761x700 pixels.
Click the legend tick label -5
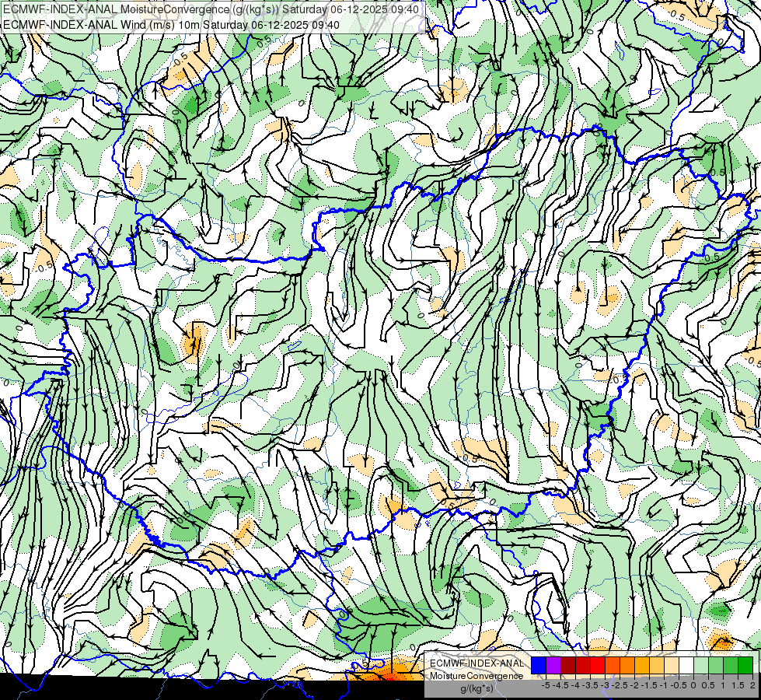point(546,685)
